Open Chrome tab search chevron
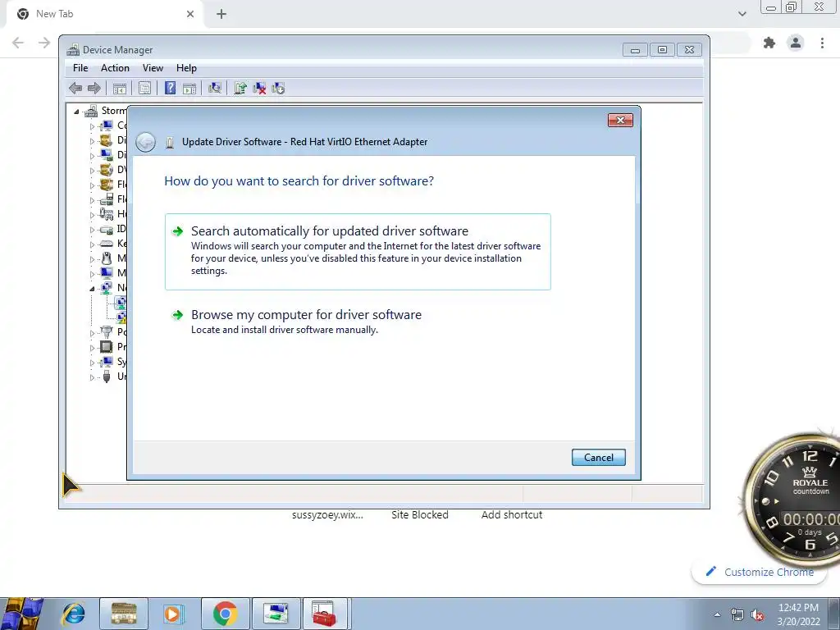 click(742, 14)
